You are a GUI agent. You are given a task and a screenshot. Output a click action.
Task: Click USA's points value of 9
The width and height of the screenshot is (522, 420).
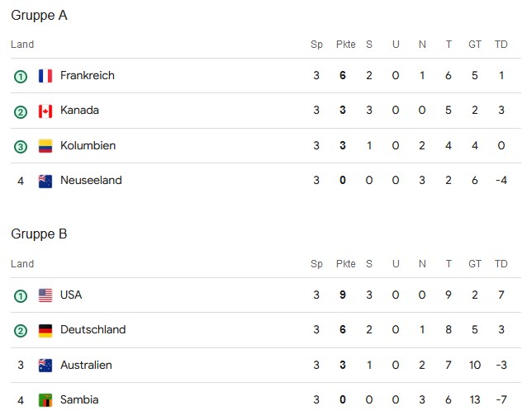[343, 295]
